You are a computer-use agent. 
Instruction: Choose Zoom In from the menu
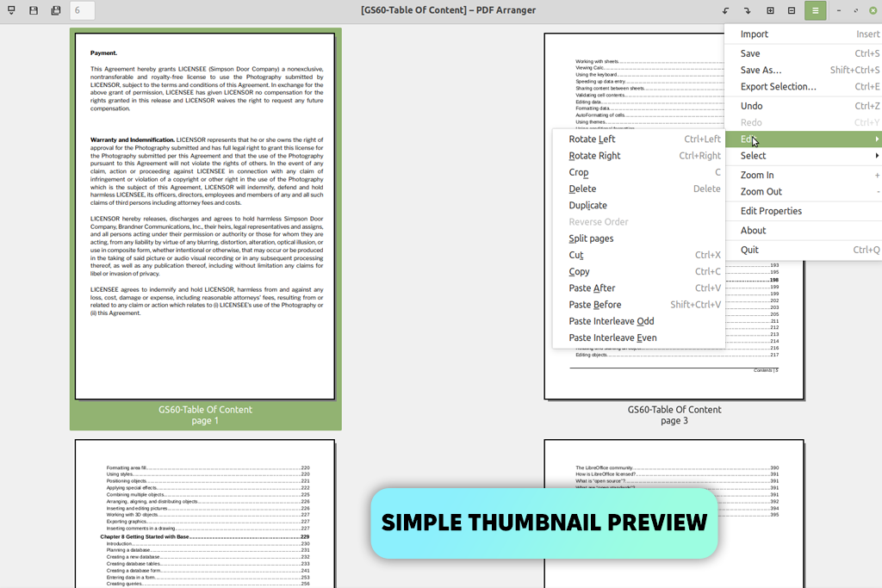point(804,175)
